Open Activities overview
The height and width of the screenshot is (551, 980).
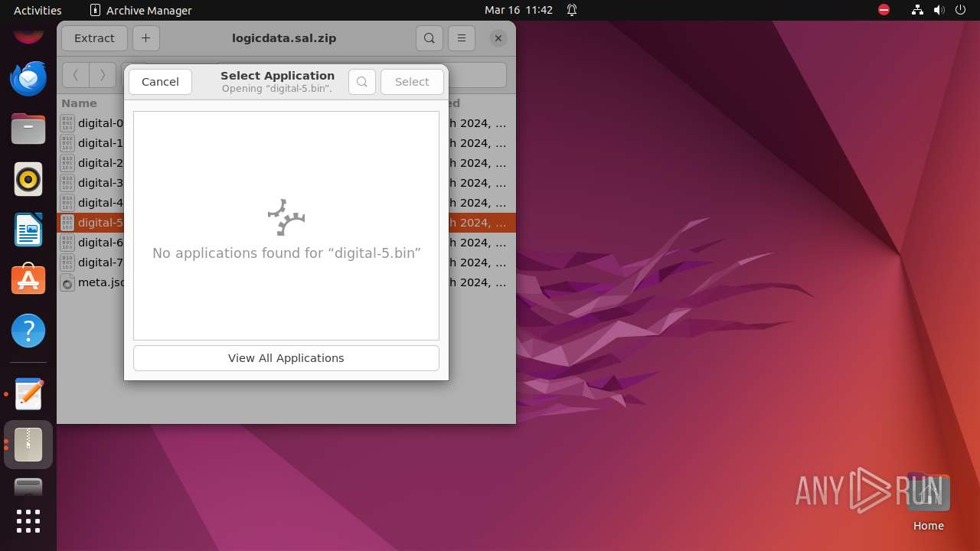(x=38, y=10)
